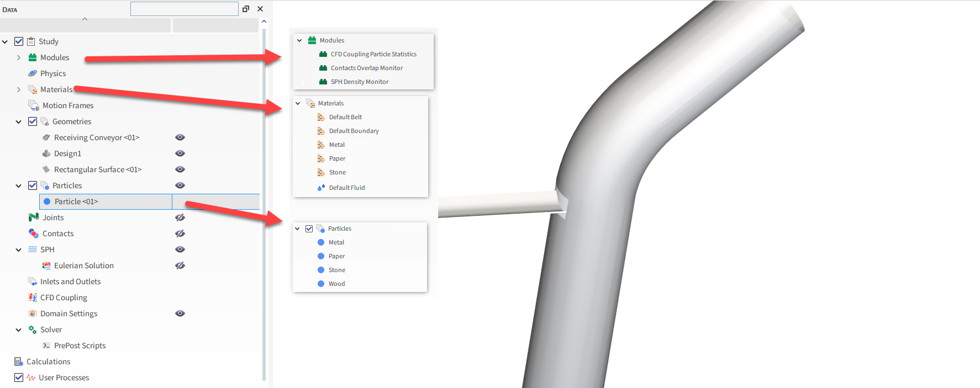This screenshot has height=388, width=980.
Task: Click the Domain Settings icon
Action: click(x=33, y=313)
